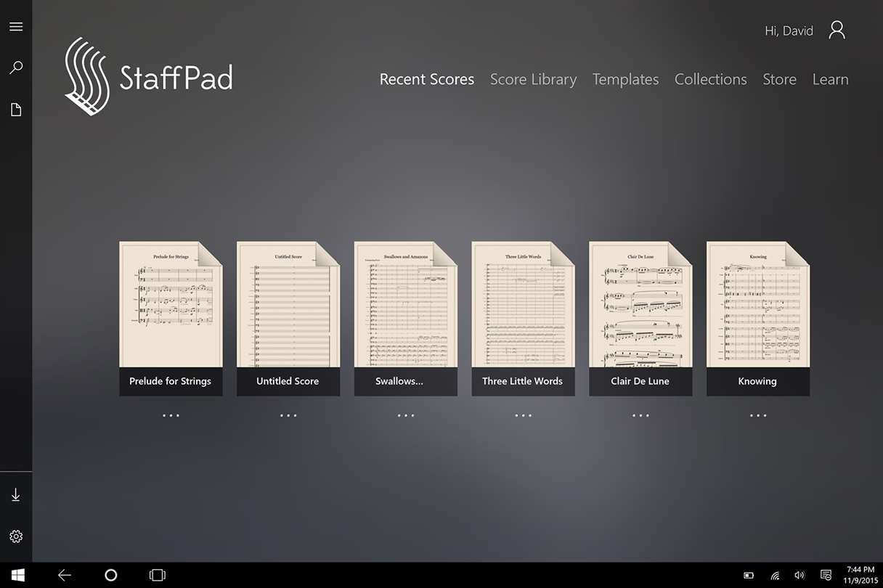Screen dimensions: 883x588
Task: Open settings gear in the sidebar
Action: click(x=16, y=536)
